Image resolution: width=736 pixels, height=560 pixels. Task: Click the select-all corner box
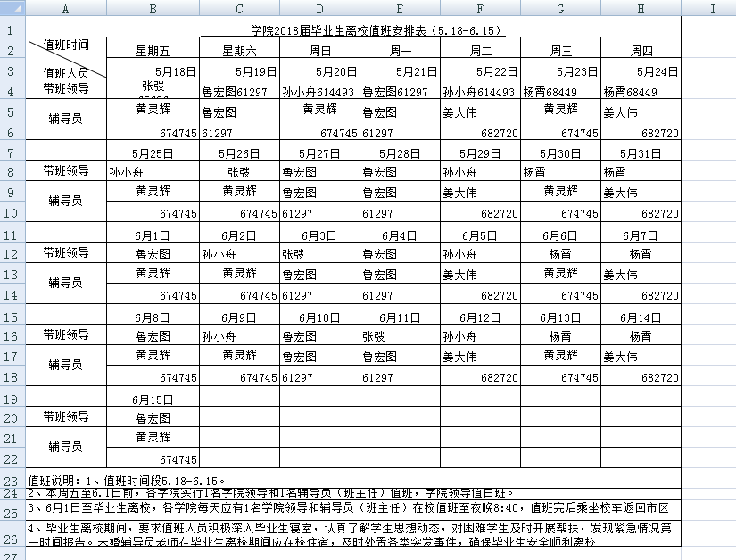pyautogui.click(x=13, y=9)
